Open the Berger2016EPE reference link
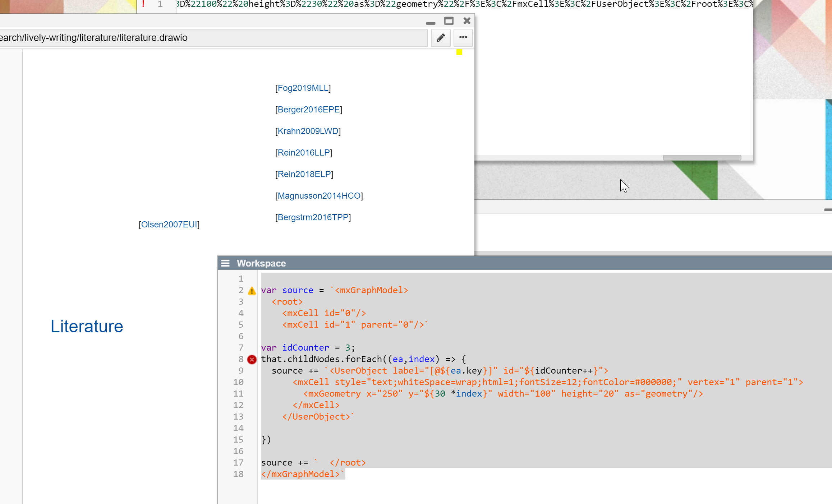 point(309,110)
